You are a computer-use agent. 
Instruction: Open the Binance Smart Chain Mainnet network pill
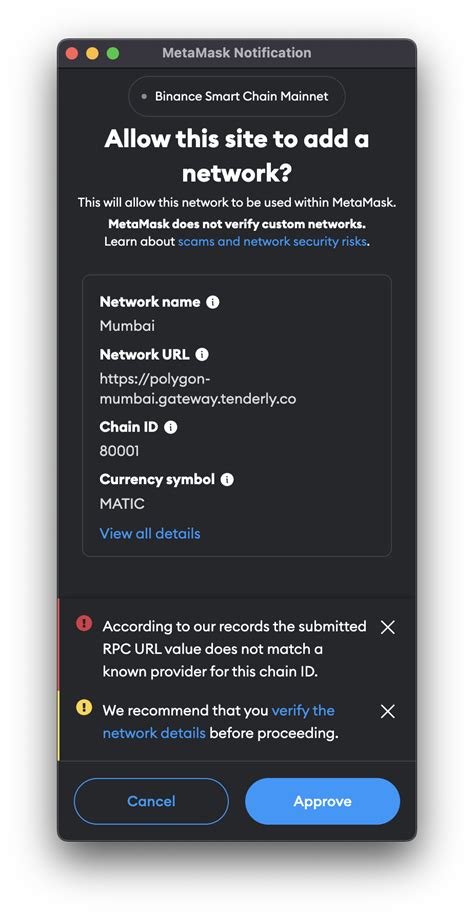(x=237, y=96)
